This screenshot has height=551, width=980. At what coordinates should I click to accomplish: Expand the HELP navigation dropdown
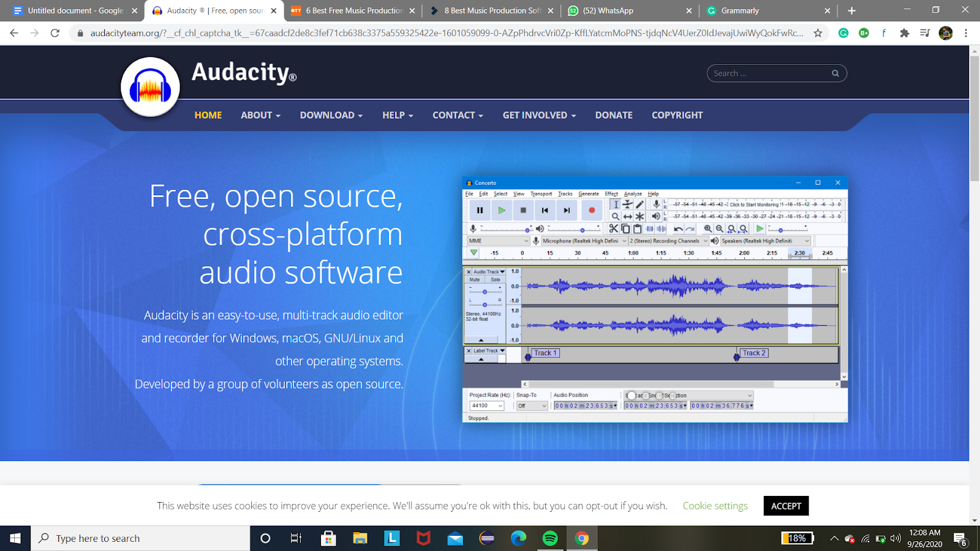[398, 115]
